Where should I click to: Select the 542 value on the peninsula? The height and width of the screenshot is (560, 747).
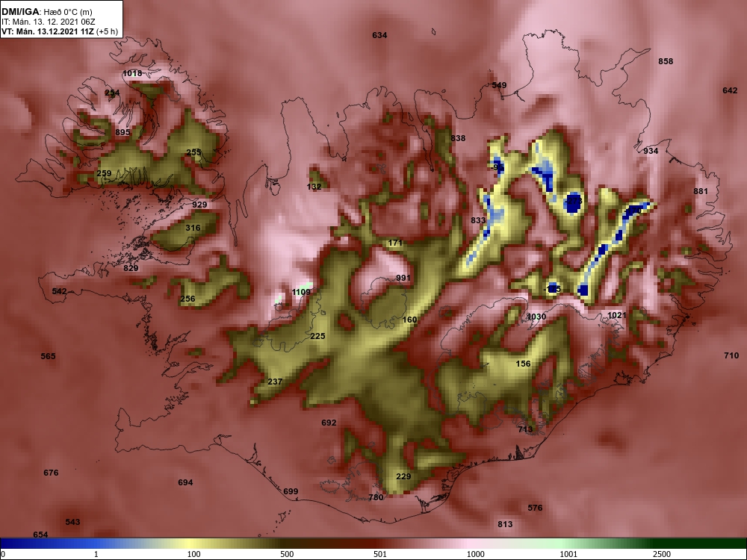[59, 291]
